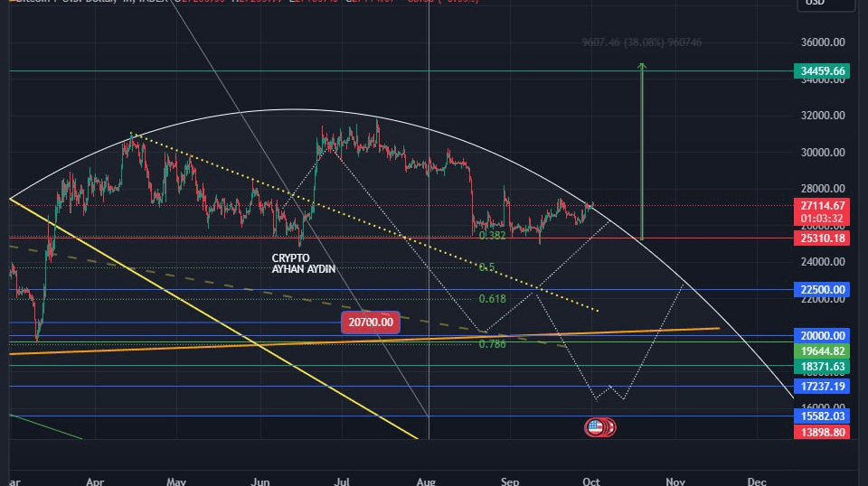Click the green 34459.66 price tag
Screen dimensions: 868x486
(x=822, y=70)
